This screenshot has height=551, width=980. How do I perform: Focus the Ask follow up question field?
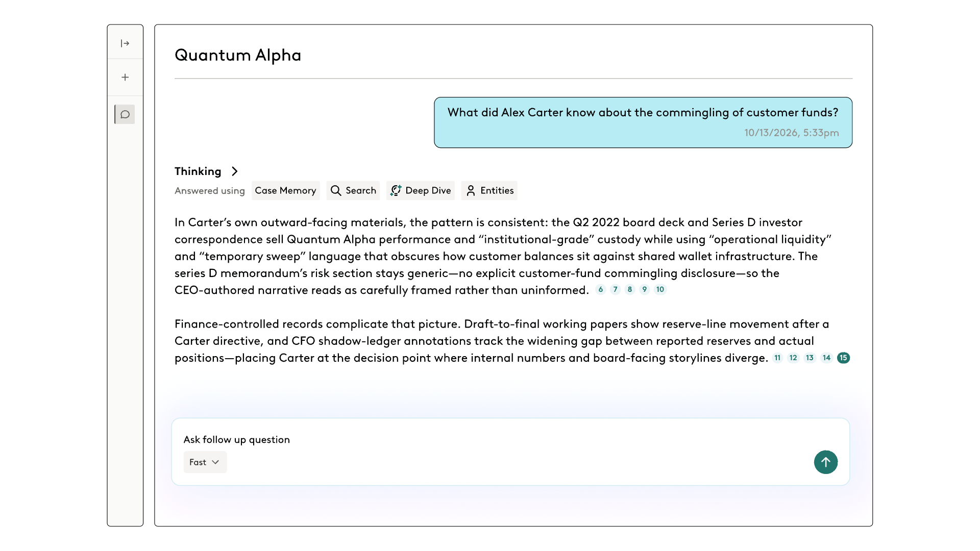click(x=510, y=452)
